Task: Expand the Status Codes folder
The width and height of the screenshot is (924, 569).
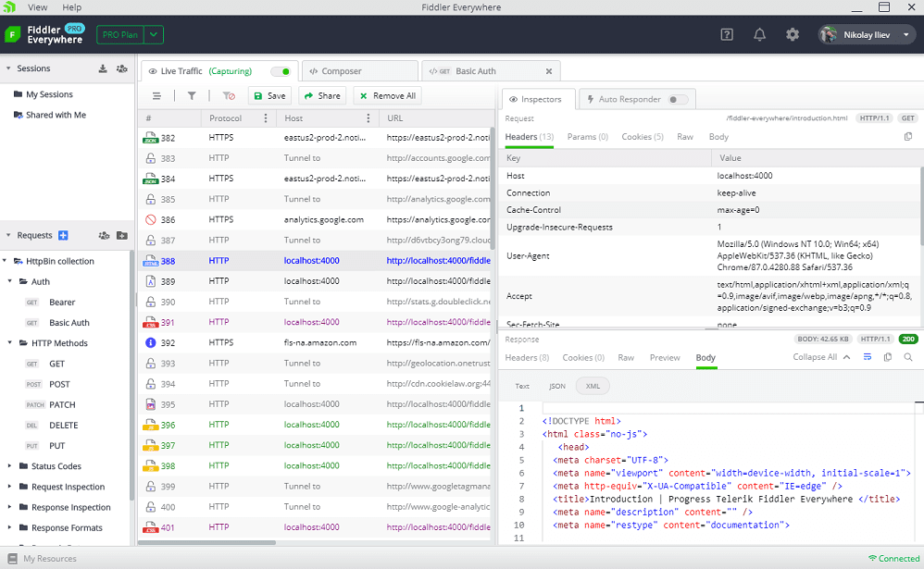Action: click(9, 466)
